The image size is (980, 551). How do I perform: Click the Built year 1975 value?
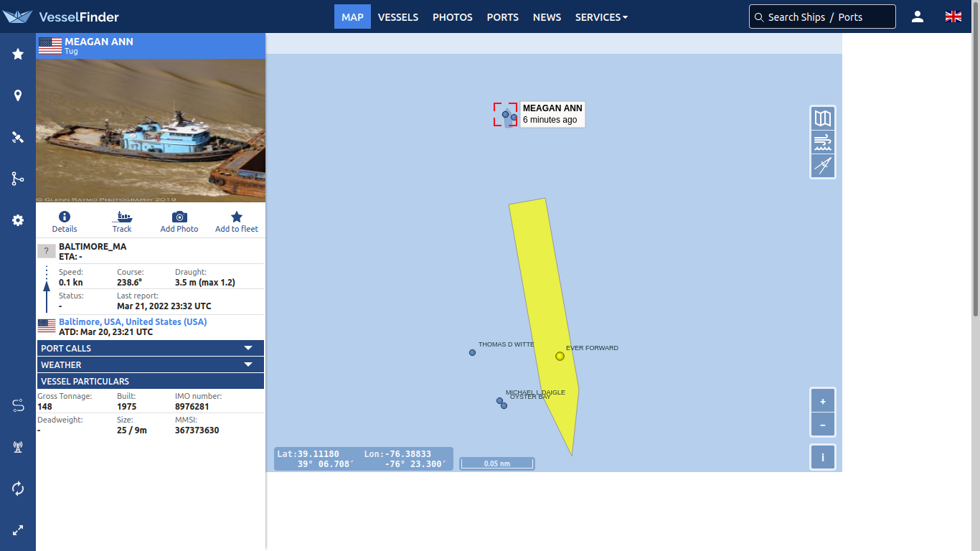click(127, 407)
